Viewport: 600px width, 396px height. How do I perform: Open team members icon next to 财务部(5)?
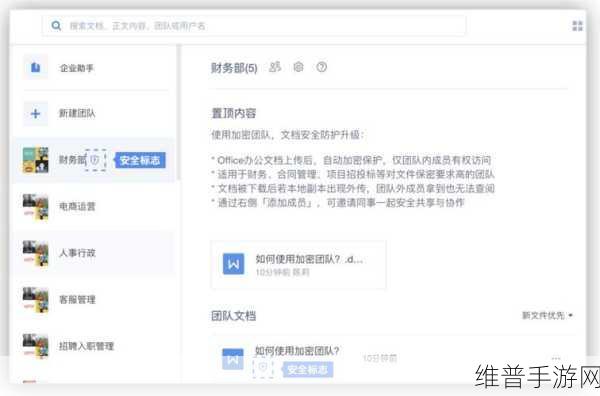click(x=275, y=67)
